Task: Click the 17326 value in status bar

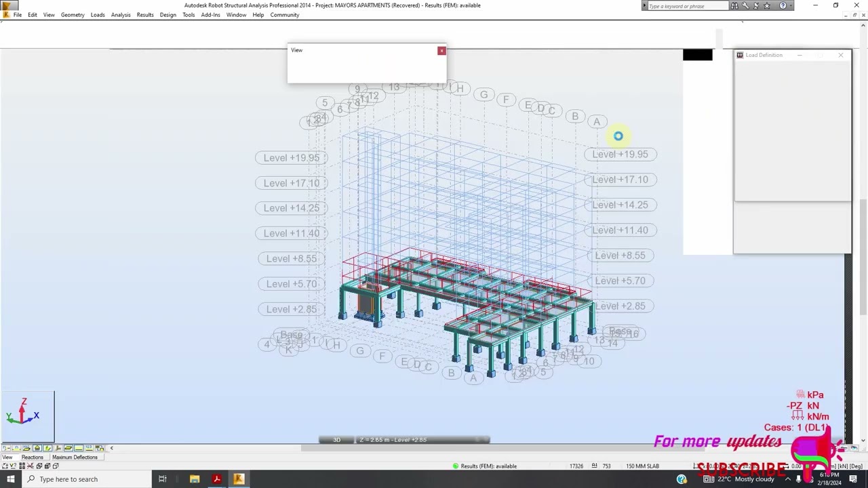Action: [576, 466]
